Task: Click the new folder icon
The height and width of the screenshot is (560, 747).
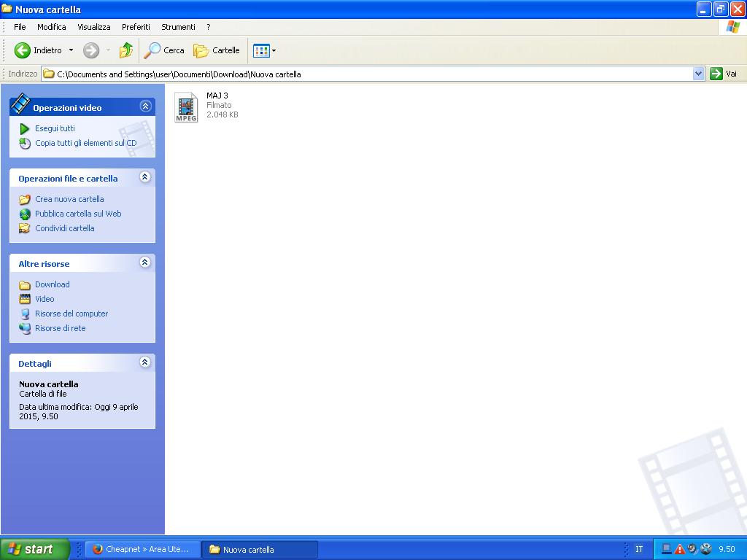Action: pyautogui.click(x=25, y=200)
